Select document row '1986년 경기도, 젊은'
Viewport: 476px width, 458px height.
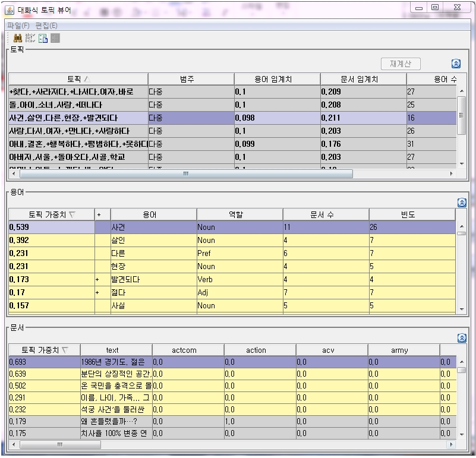click(232, 362)
